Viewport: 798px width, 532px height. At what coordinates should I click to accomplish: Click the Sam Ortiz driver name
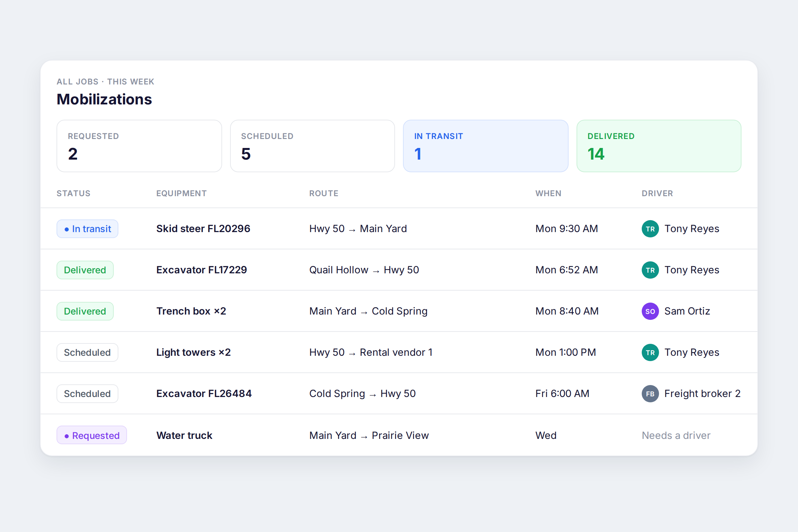click(x=687, y=311)
